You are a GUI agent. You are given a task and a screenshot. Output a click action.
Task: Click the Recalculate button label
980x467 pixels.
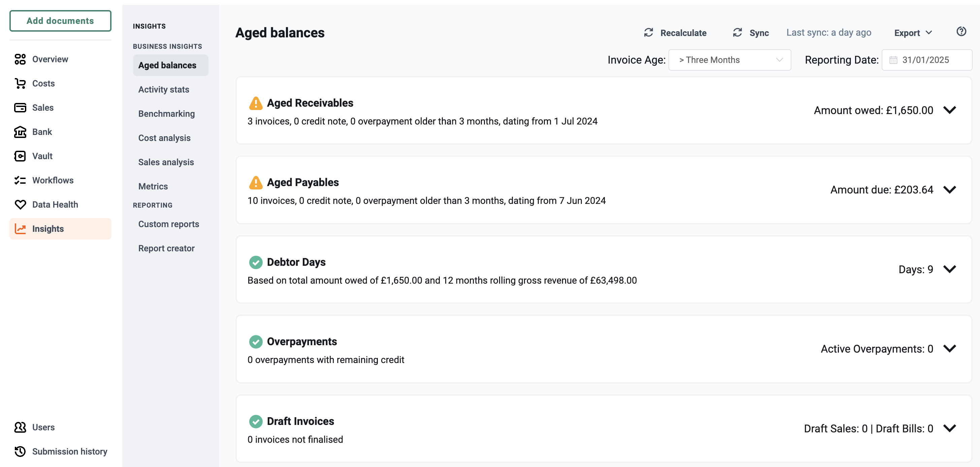(683, 33)
